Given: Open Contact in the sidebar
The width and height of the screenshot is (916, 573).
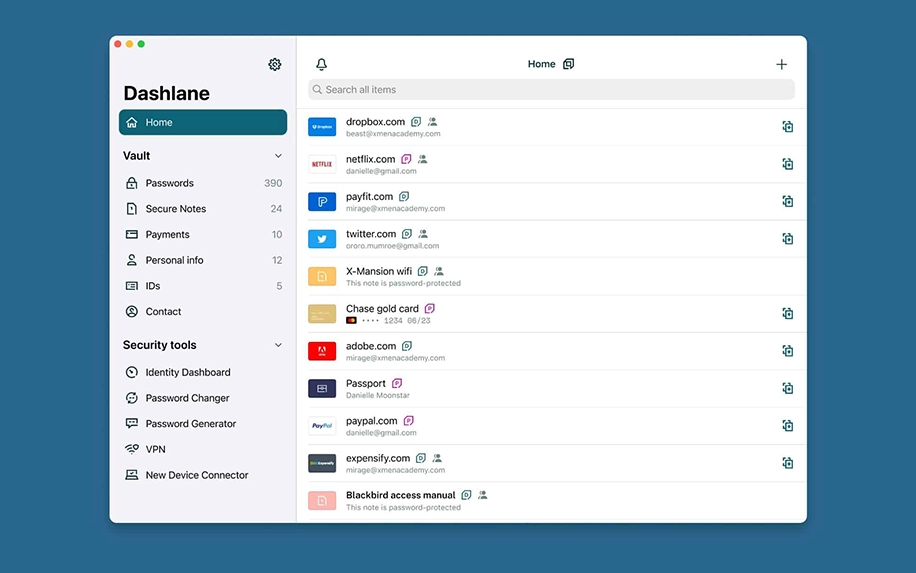Looking at the screenshot, I should (x=203, y=311).
